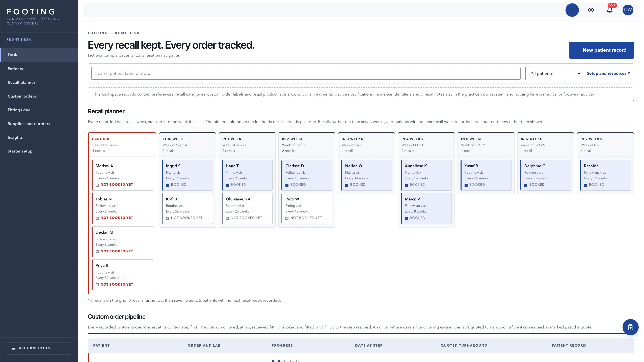644x362 pixels.
Task: Open Supplies and reorders in sidebar
Action: [x=39, y=124]
